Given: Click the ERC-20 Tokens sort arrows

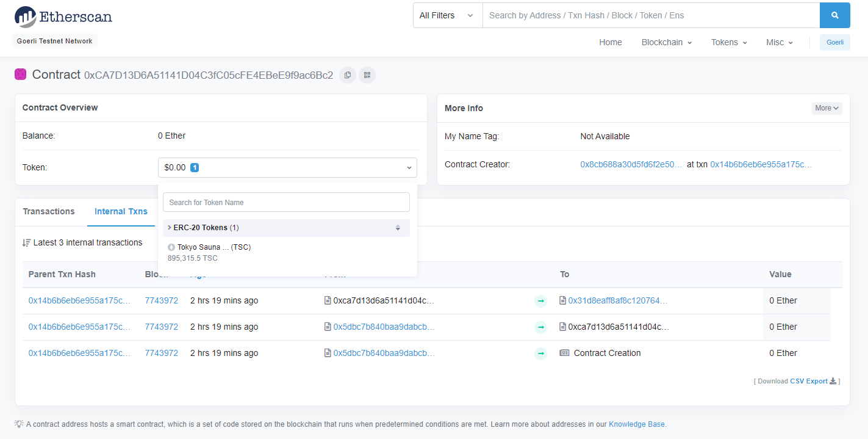Looking at the screenshot, I should pyautogui.click(x=398, y=228).
